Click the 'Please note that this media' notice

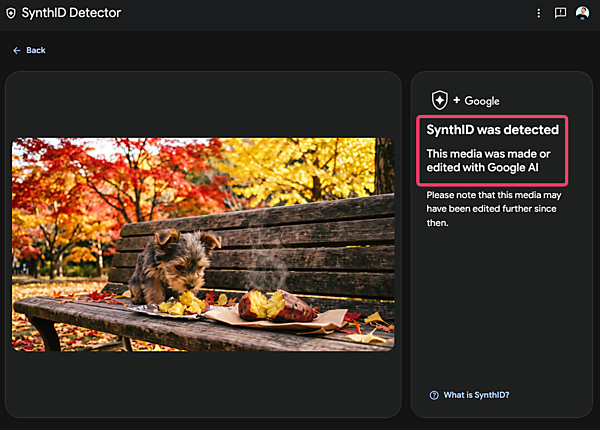coord(494,209)
